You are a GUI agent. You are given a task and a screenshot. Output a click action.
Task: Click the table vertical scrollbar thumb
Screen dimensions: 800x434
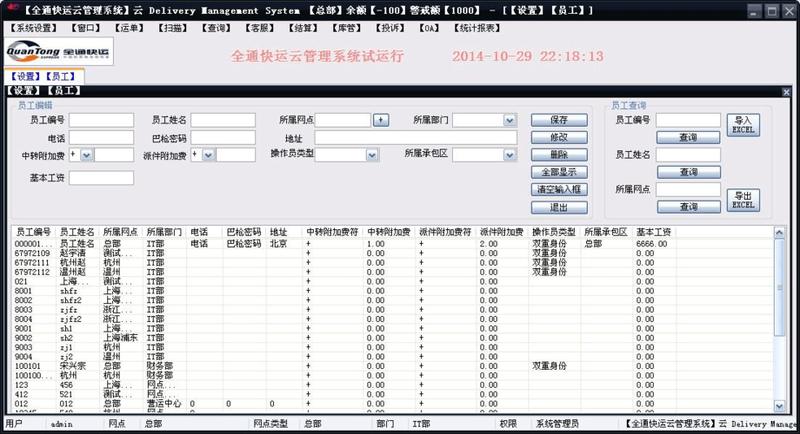[x=779, y=287]
